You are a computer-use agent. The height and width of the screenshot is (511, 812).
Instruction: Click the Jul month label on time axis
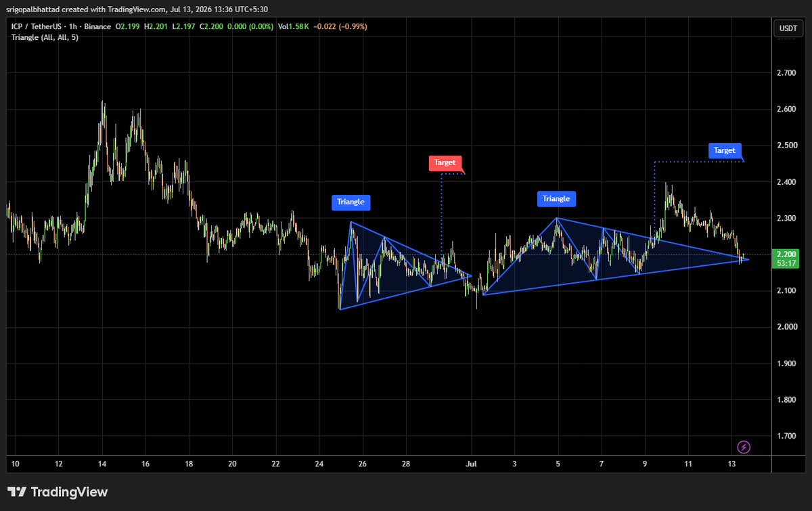pyautogui.click(x=472, y=464)
